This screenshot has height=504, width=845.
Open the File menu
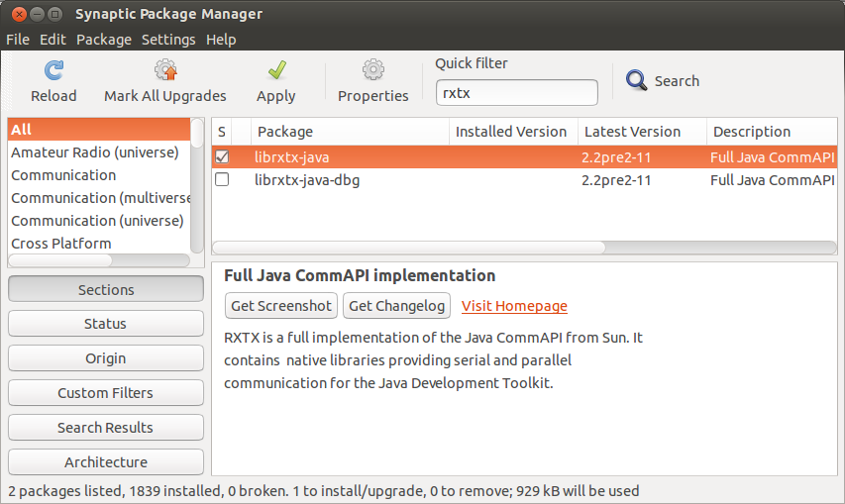[x=18, y=40]
